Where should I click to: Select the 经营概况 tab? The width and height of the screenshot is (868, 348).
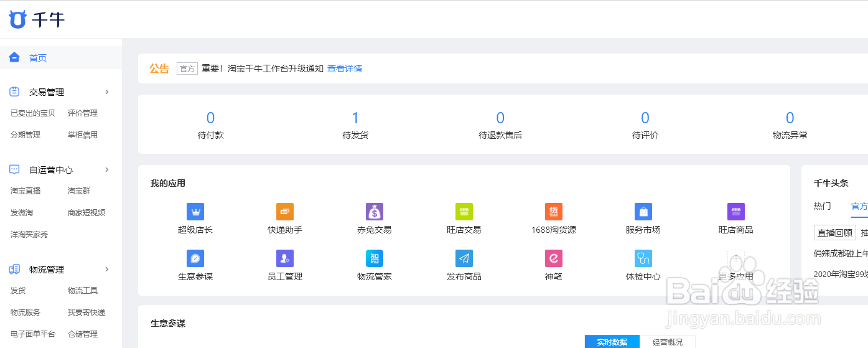[668, 342]
